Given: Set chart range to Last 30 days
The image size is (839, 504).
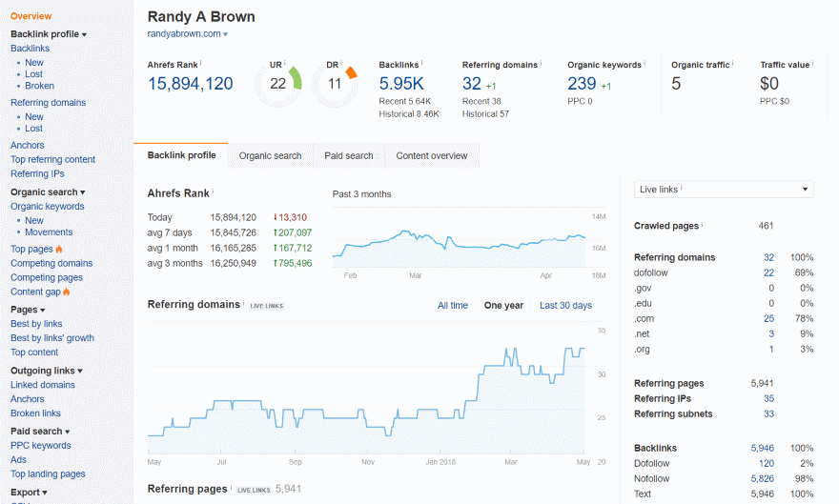Looking at the screenshot, I should coord(565,306).
